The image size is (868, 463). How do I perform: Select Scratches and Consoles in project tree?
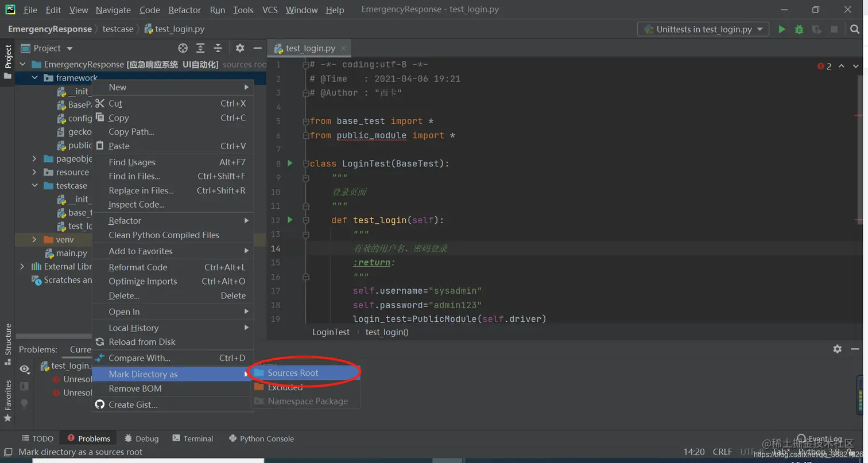coord(61,280)
